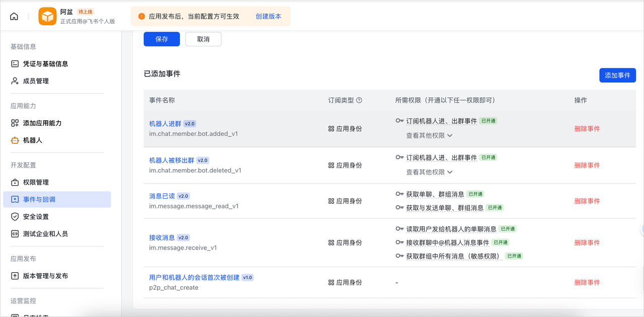Click im.message.receive_v1 text
Viewport: 644px width, 317px height.
(183, 248)
